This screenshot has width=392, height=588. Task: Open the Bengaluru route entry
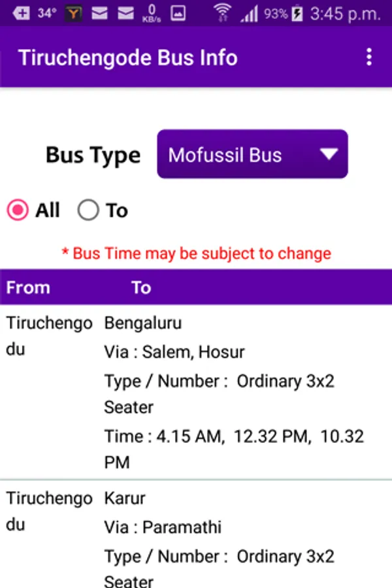(196, 392)
